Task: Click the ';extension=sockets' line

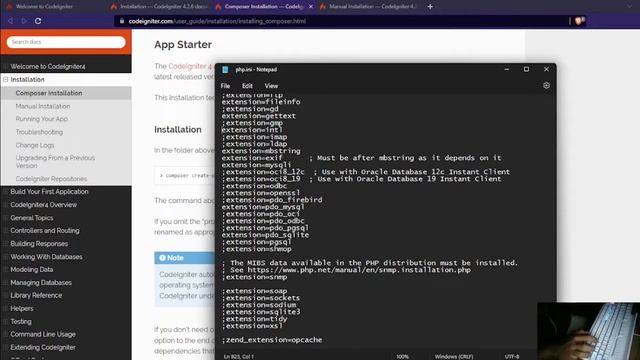Action: coord(261,298)
